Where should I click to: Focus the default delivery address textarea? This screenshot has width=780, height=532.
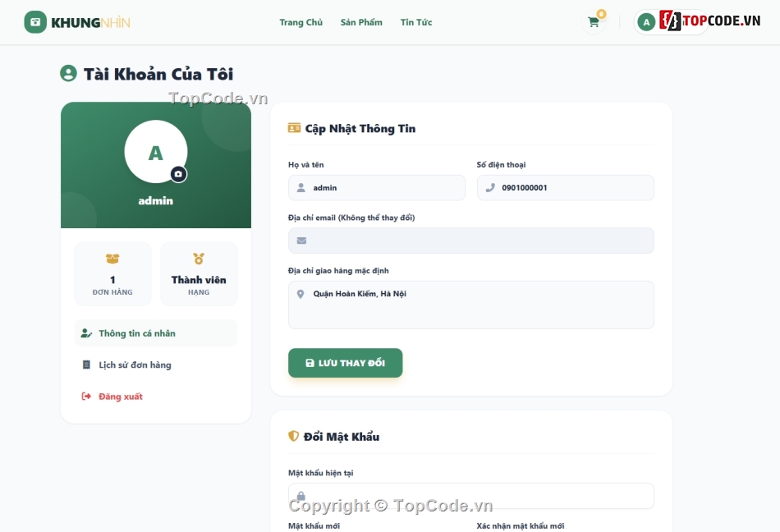click(x=471, y=305)
